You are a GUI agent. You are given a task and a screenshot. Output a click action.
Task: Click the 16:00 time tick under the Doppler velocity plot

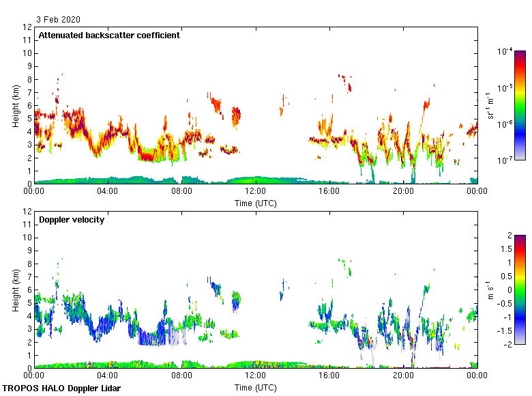(x=329, y=376)
